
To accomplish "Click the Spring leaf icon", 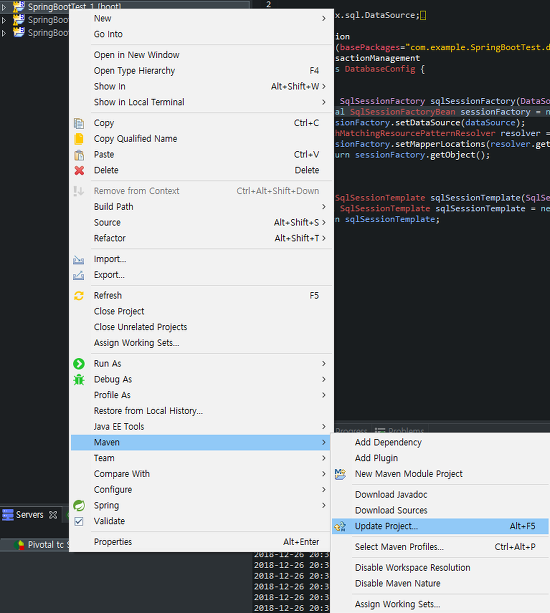I will [x=79, y=505].
